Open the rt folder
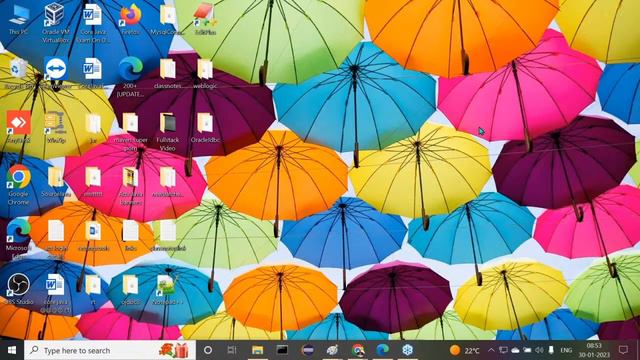The height and width of the screenshot is (360, 640). pyautogui.click(x=93, y=289)
